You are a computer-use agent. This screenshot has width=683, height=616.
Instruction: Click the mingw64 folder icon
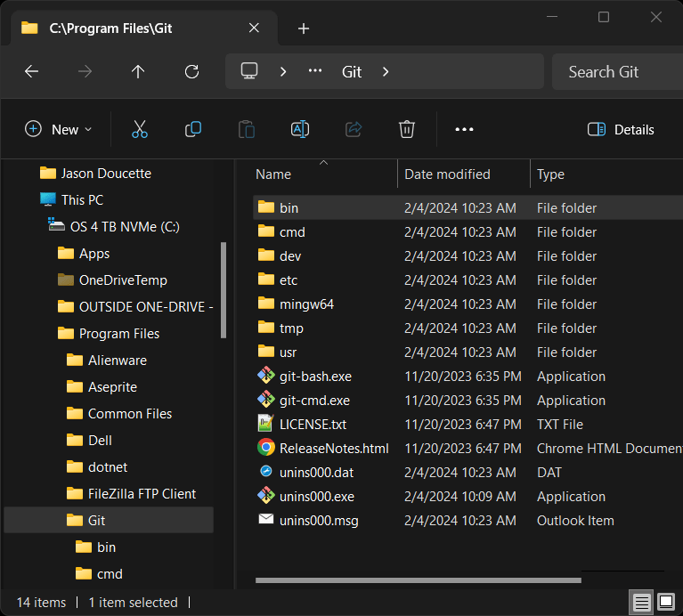click(265, 303)
